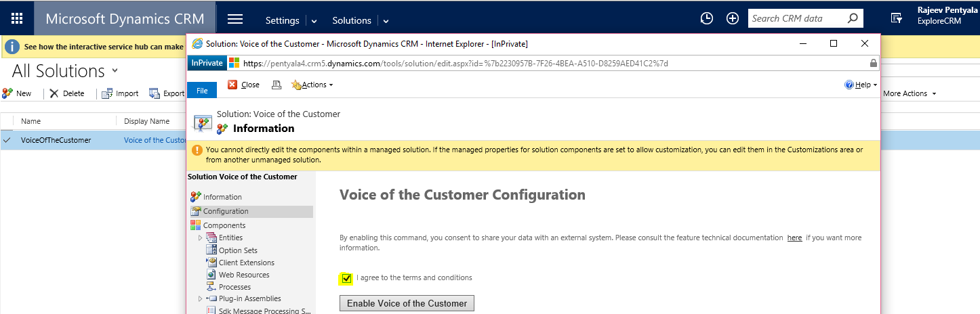The height and width of the screenshot is (314, 980).
Task: Select the VoiceOfTheCustomer row checkmark
Action: tap(7, 140)
